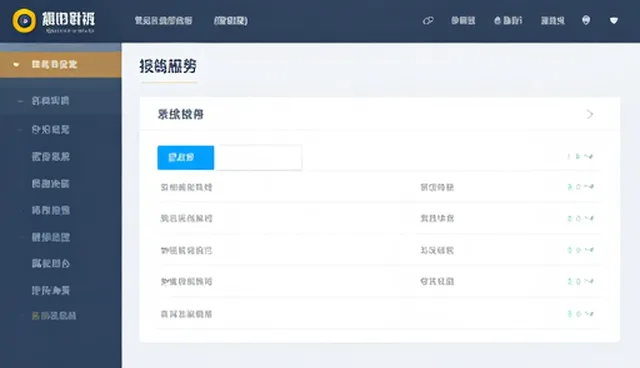
Task: Open the second navigation item with parentheses
Action: point(231,20)
